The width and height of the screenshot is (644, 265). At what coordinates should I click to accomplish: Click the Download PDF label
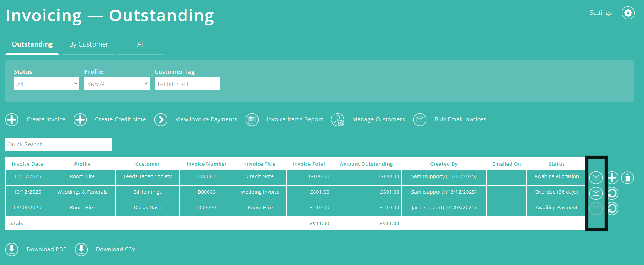47,249
